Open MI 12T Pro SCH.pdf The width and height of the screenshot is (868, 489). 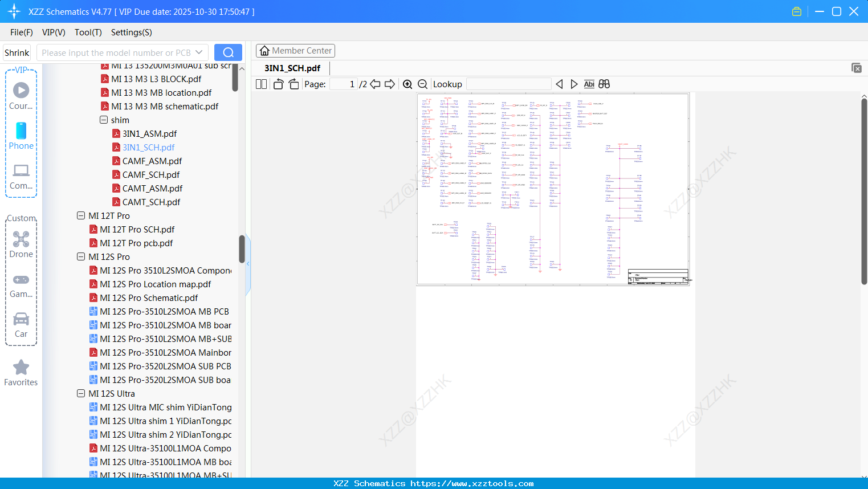tap(137, 230)
